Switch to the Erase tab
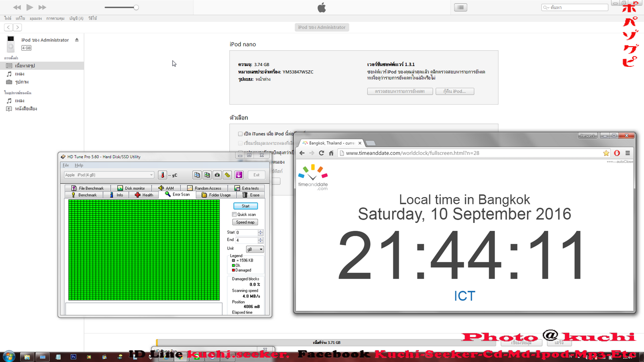This screenshot has height=362, width=644. coord(251,195)
